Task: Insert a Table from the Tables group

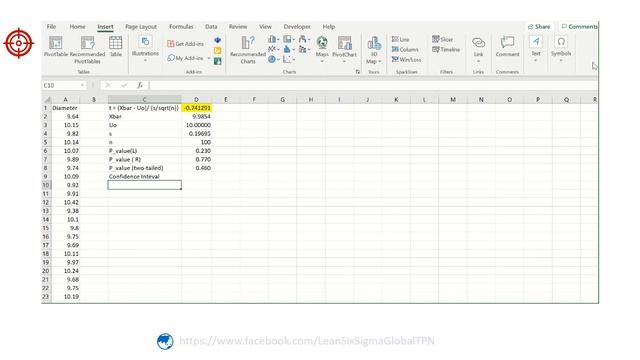Action: [116, 46]
